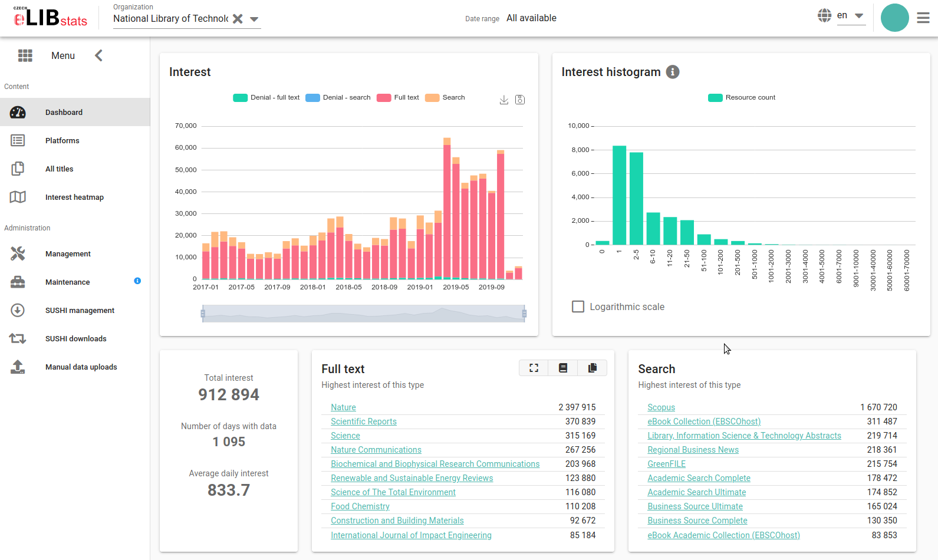This screenshot has height=560, width=938.
Task: Open the Food Chemistry link
Action: 360,506
